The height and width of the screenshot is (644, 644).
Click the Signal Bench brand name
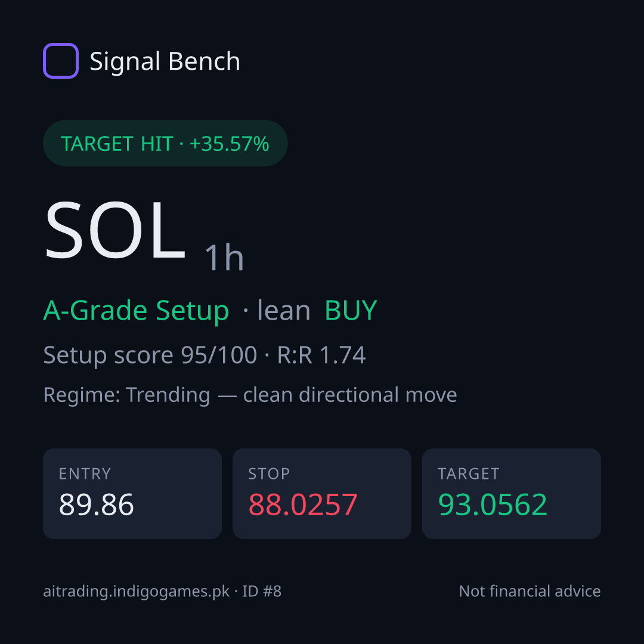pos(165,61)
